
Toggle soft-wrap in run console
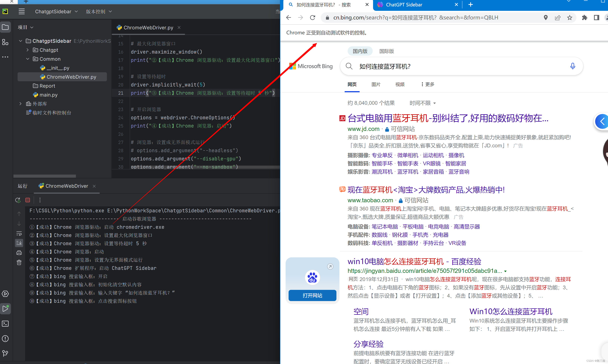[19, 233]
